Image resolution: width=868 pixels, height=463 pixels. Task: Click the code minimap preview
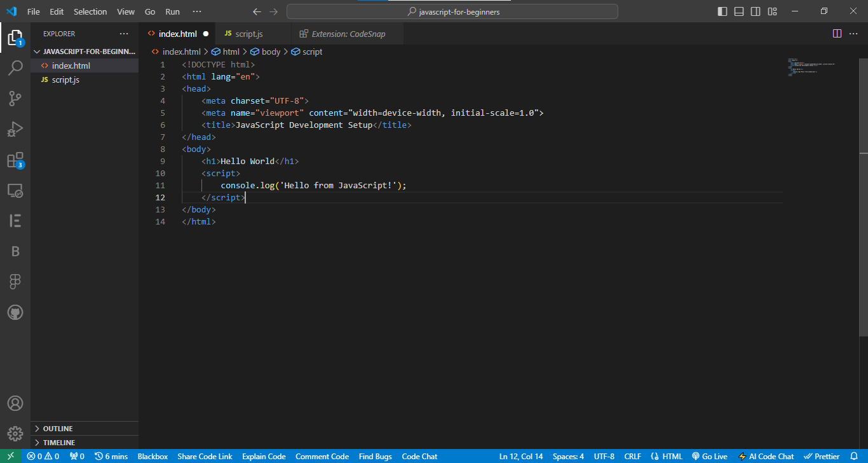811,67
